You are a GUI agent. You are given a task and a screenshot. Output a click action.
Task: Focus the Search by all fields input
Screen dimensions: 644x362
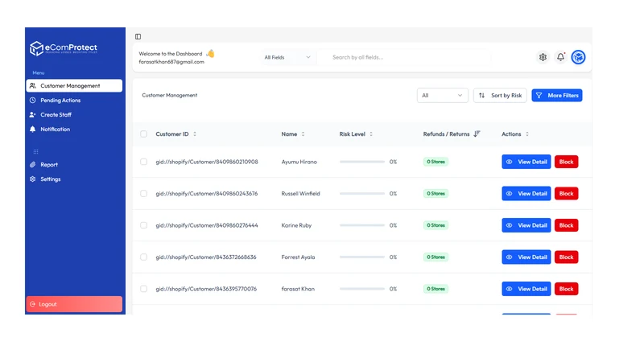click(405, 57)
